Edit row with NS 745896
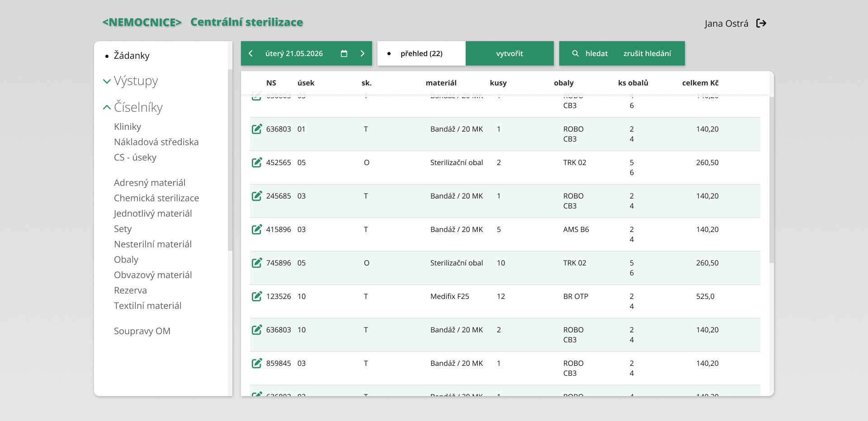 click(x=257, y=263)
